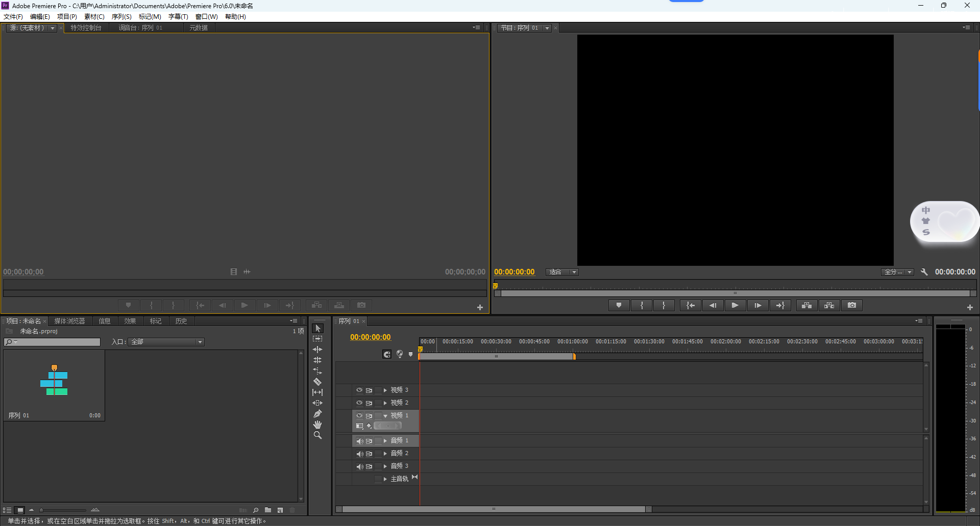
Task: Switch to the 效果 tab
Action: pyautogui.click(x=130, y=321)
